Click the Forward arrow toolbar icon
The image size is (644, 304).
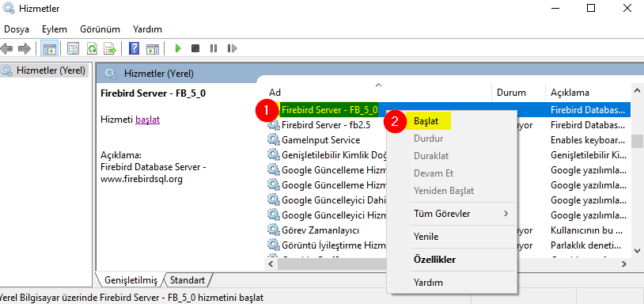click(25, 48)
